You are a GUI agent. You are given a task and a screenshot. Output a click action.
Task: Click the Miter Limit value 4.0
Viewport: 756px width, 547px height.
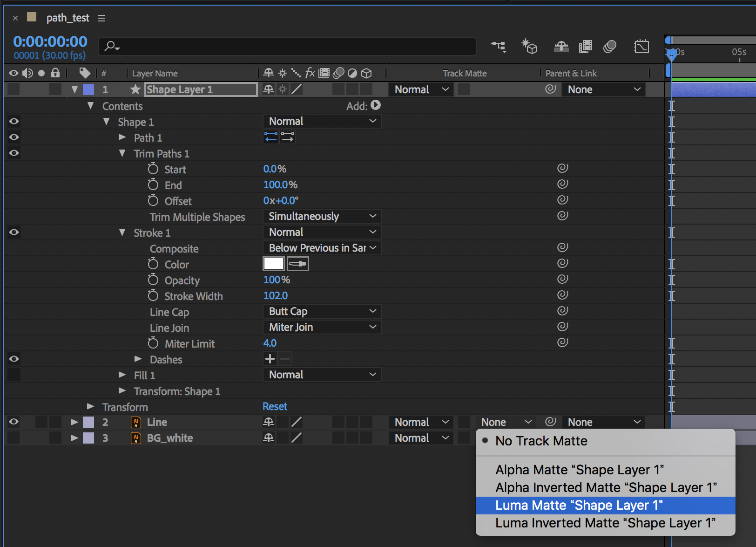coord(270,343)
